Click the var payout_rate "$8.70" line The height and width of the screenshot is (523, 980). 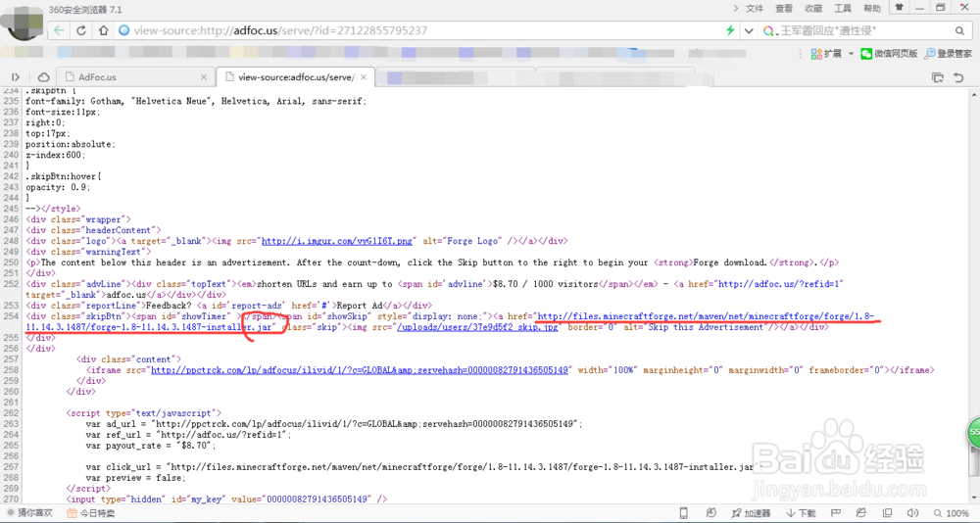pos(151,446)
